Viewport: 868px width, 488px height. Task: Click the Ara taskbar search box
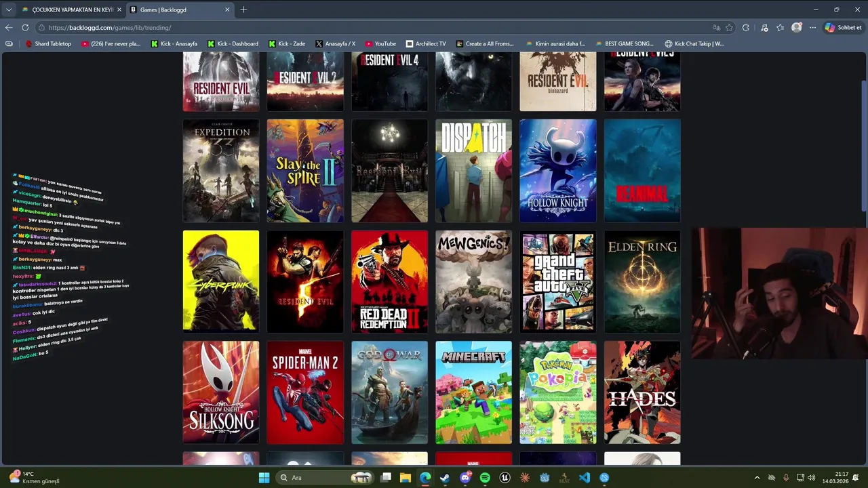coord(324,478)
